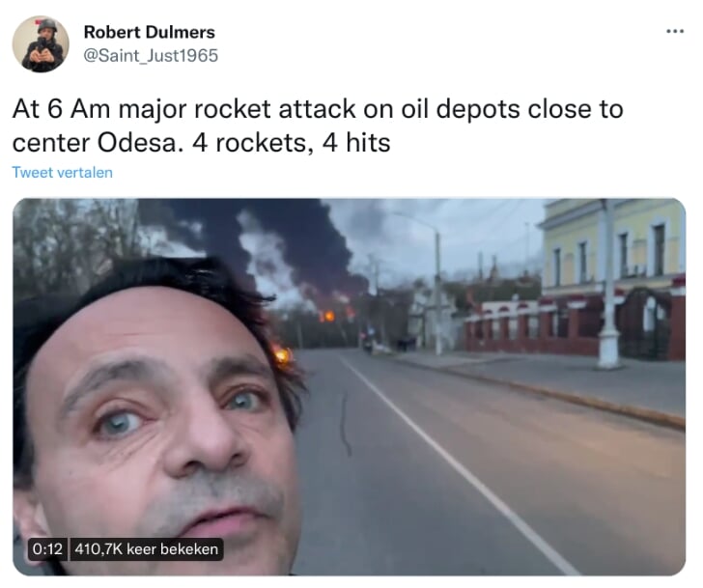Click the 0:12 video duration badge
The height and width of the screenshot is (588, 703).
coord(47,549)
